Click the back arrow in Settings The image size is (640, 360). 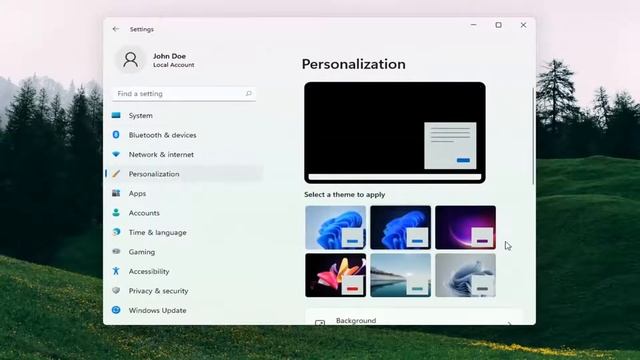tap(116, 29)
